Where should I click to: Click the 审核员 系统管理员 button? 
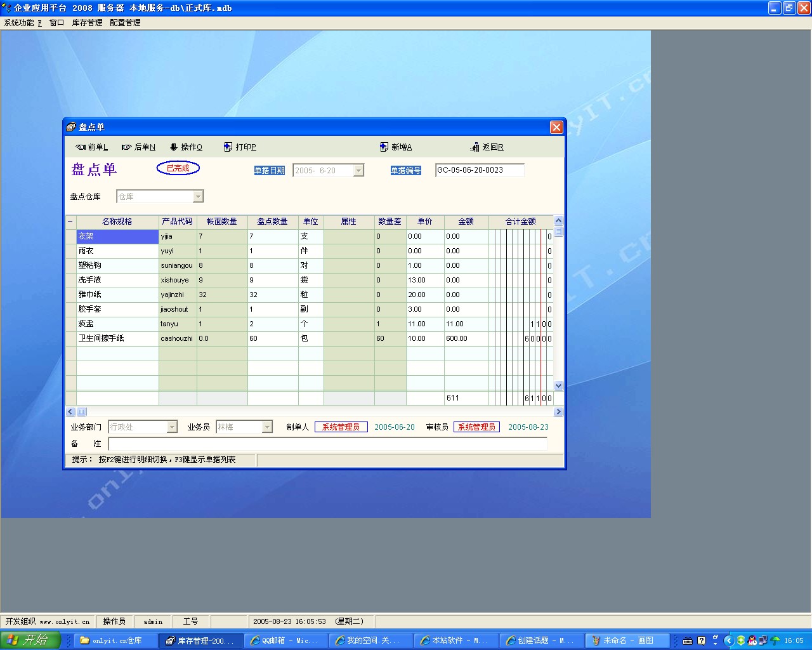click(x=476, y=427)
